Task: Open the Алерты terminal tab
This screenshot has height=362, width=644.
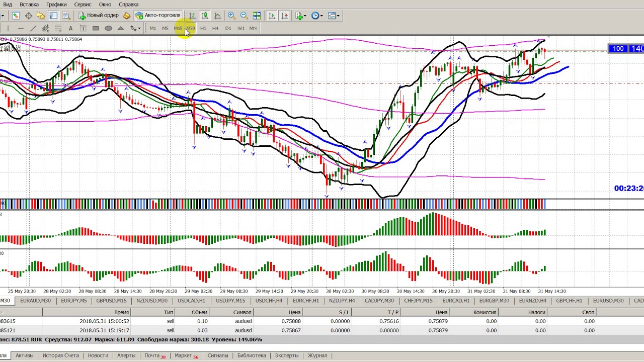Action: [126, 355]
